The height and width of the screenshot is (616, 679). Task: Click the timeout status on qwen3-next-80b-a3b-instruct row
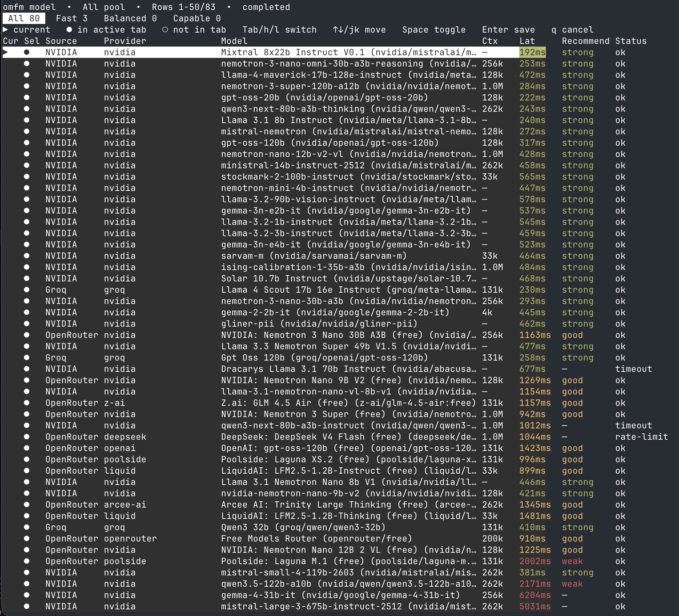tap(633, 425)
